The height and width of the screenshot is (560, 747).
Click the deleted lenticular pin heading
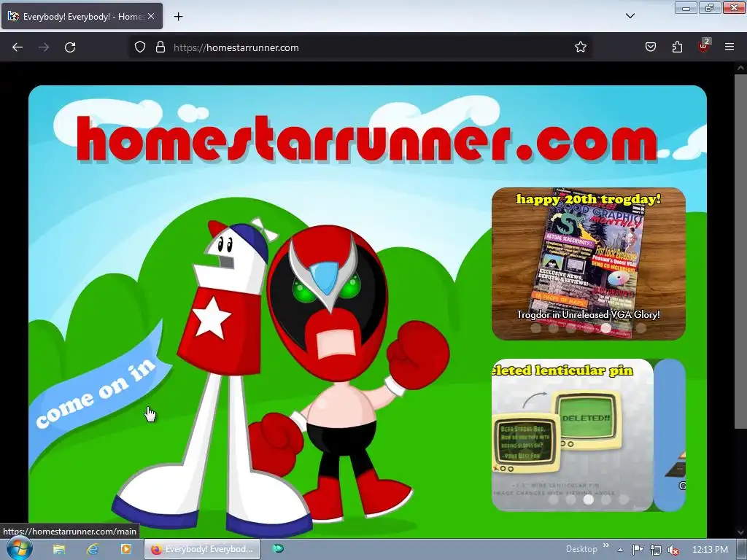(x=562, y=370)
